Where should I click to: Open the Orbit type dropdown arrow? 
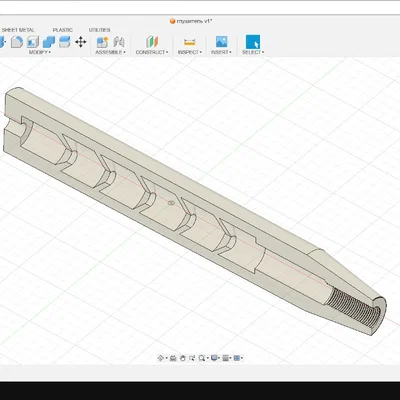(166, 358)
